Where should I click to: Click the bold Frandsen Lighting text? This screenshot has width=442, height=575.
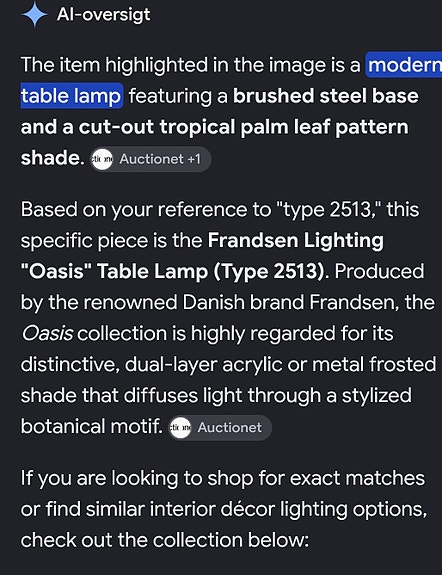coord(296,241)
